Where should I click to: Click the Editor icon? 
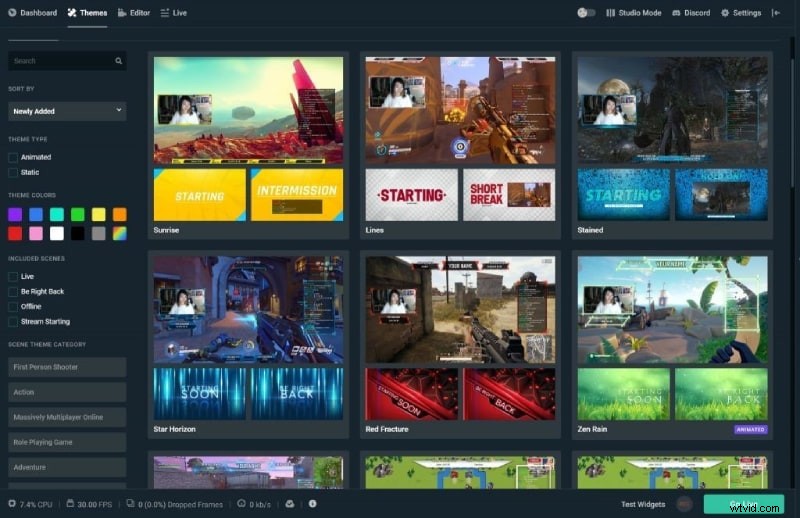point(122,13)
